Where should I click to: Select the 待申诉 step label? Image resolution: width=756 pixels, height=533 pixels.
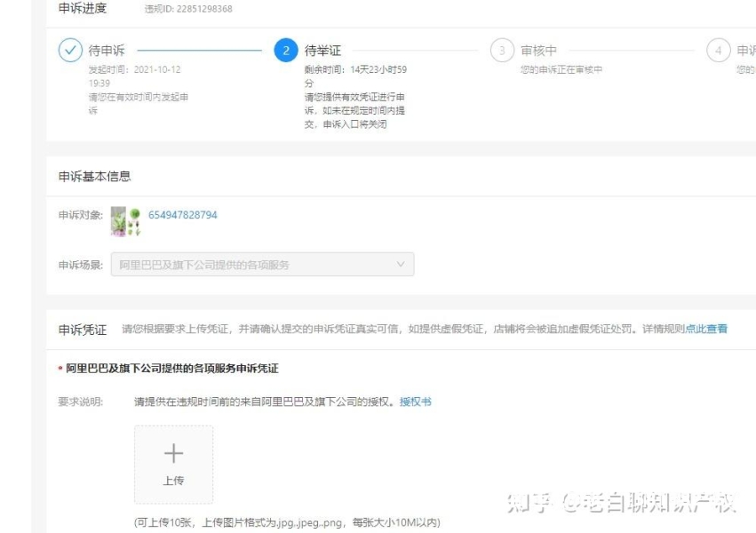(107, 51)
